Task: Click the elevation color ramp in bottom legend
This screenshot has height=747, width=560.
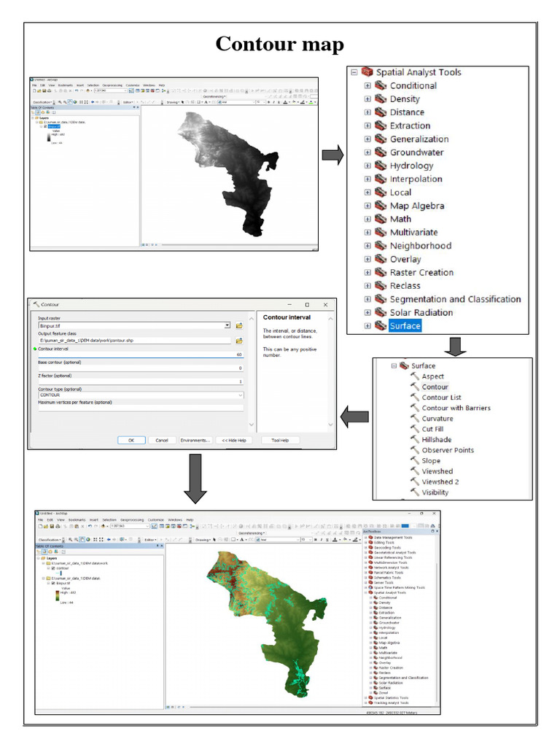Action: (57, 597)
